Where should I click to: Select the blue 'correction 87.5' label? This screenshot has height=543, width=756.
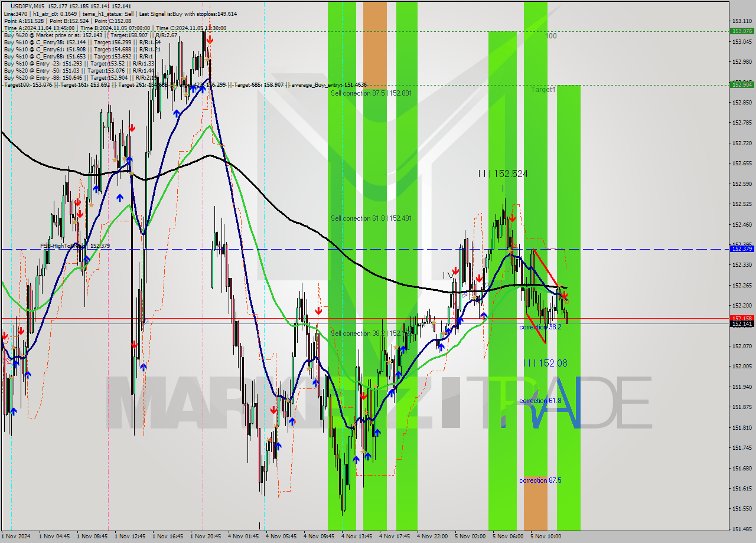(x=540, y=480)
